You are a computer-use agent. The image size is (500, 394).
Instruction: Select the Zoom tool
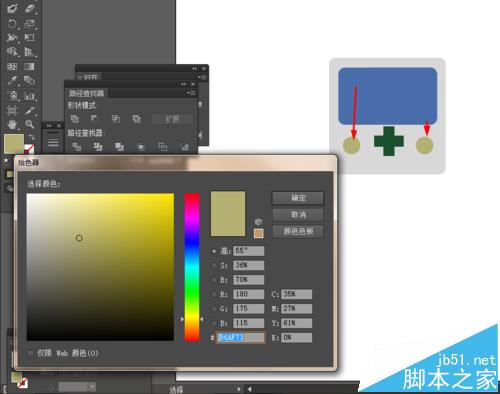[30, 125]
